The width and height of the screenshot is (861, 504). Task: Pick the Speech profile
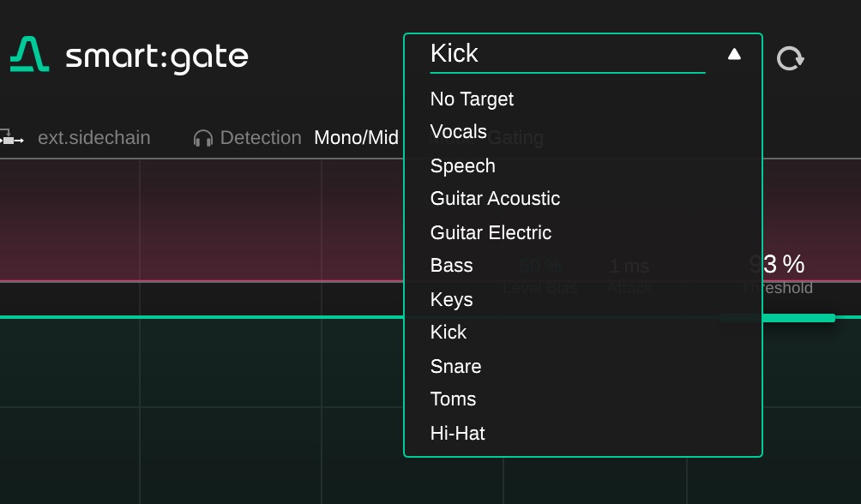click(463, 165)
